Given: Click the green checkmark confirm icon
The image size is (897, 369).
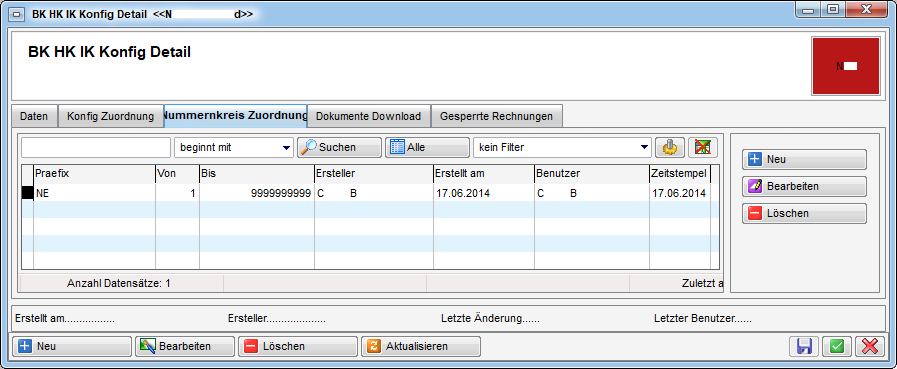Looking at the screenshot, I should (x=837, y=347).
